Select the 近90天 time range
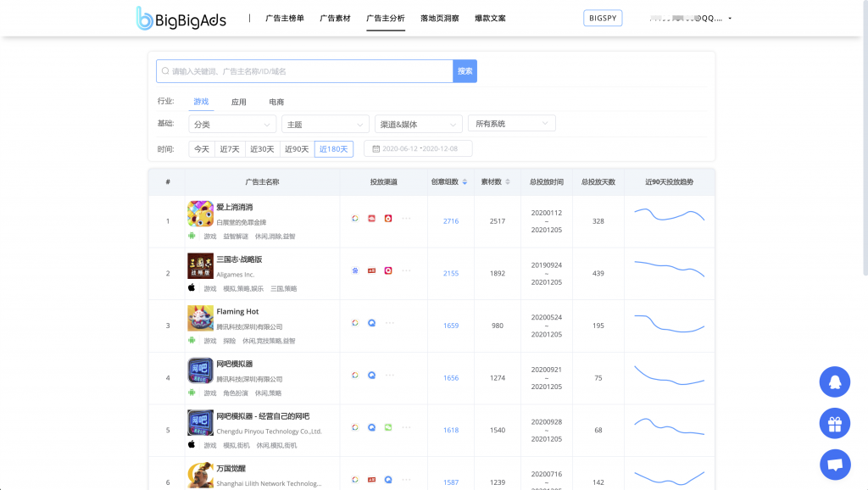The image size is (868, 490). 298,149
